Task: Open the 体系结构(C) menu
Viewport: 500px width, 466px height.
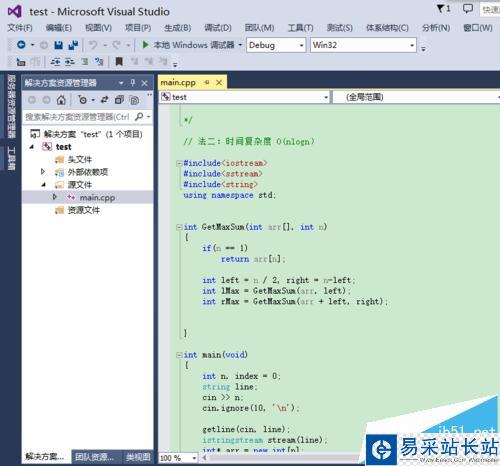Action: pos(387,28)
